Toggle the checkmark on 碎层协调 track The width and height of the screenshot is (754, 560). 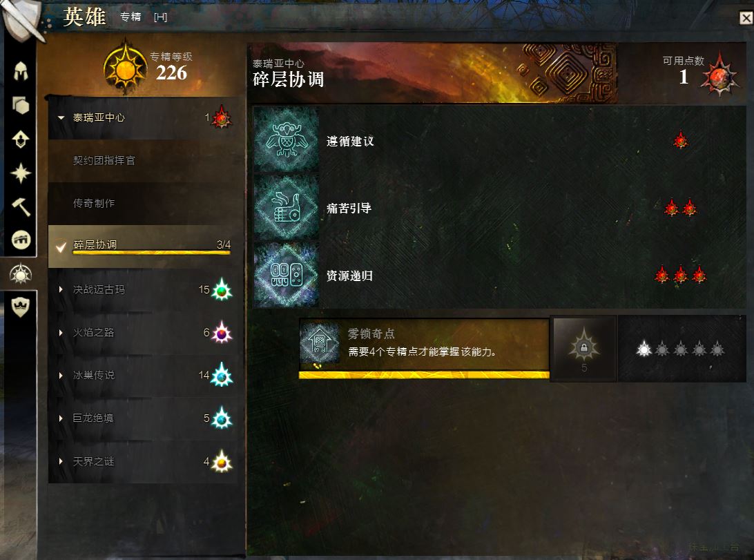point(61,247)
